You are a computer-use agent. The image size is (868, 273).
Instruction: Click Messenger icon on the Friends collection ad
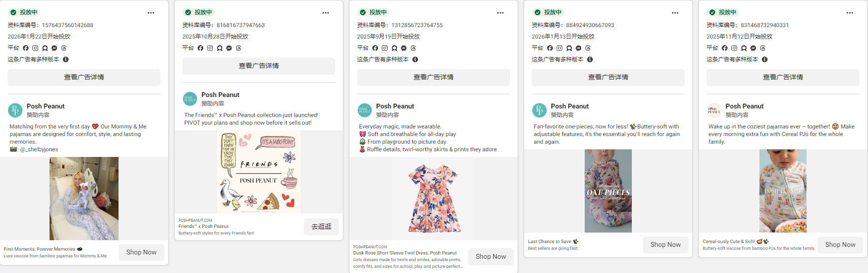(x=229, y=48)
